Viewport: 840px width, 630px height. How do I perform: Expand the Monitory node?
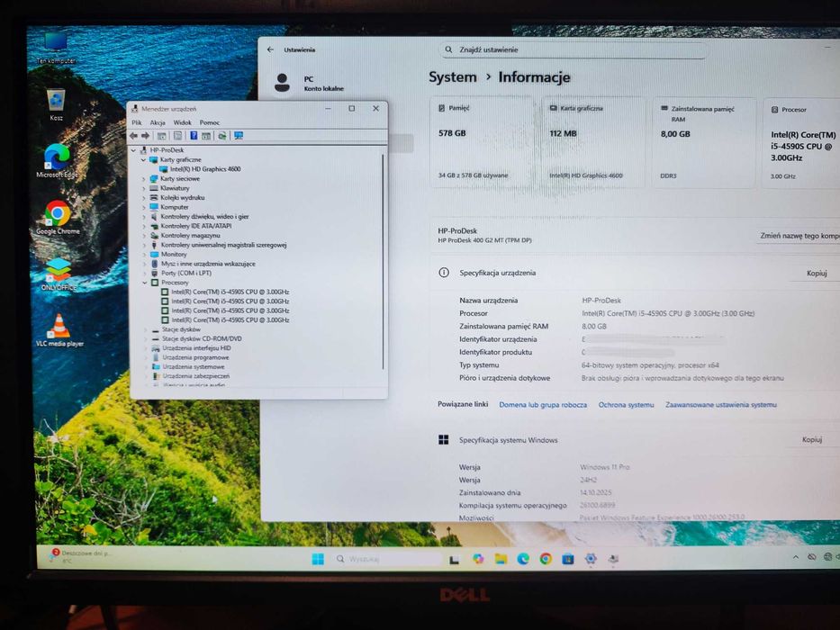pos(144,255)
